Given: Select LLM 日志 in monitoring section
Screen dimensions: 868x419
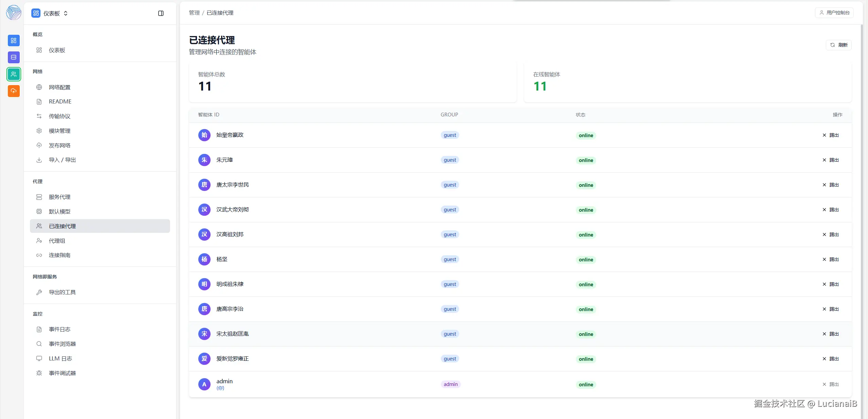Looking at the screenshot, I should [60, 359].
